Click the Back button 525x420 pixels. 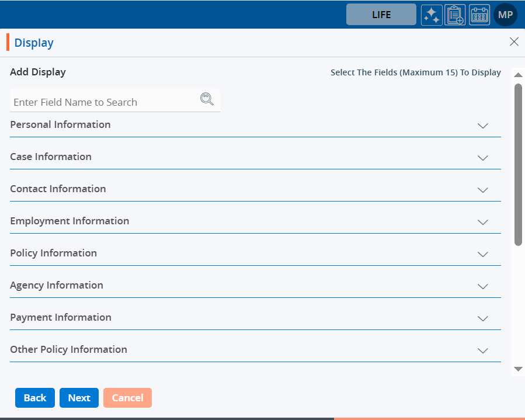35,398
